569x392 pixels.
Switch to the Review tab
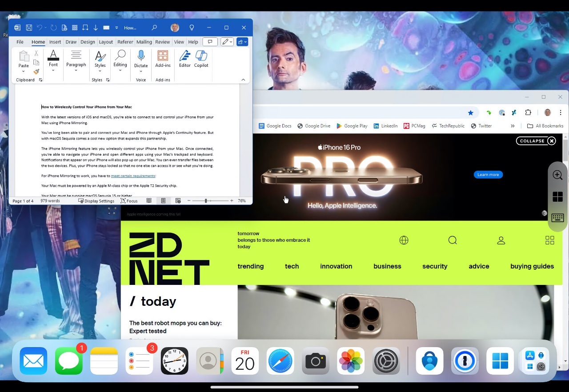pyautogui.click(x=162, y=42)
